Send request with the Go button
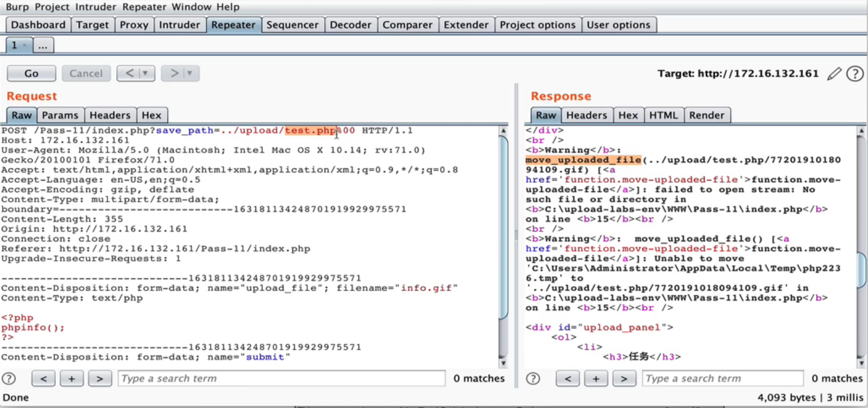The width and height of the screenshot is (868, 408). pyautogui.click(x=32, y=73)
